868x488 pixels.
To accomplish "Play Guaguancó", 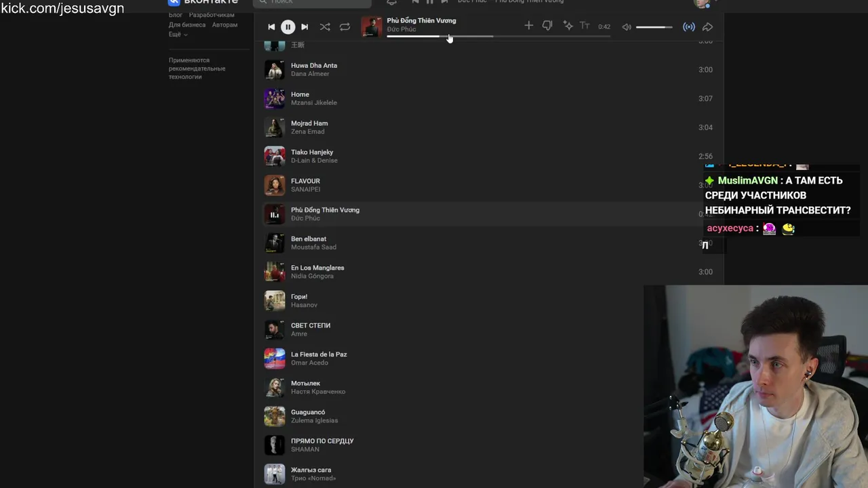I will 308,413.
